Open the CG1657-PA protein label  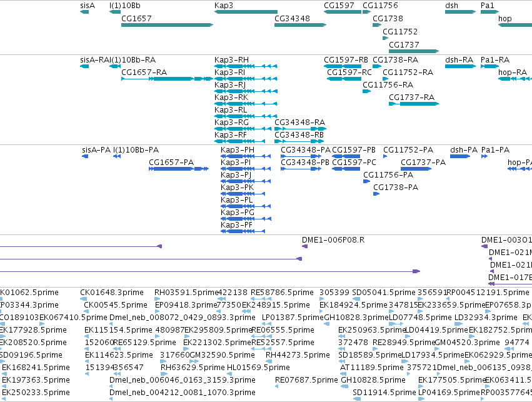(171, 163)
